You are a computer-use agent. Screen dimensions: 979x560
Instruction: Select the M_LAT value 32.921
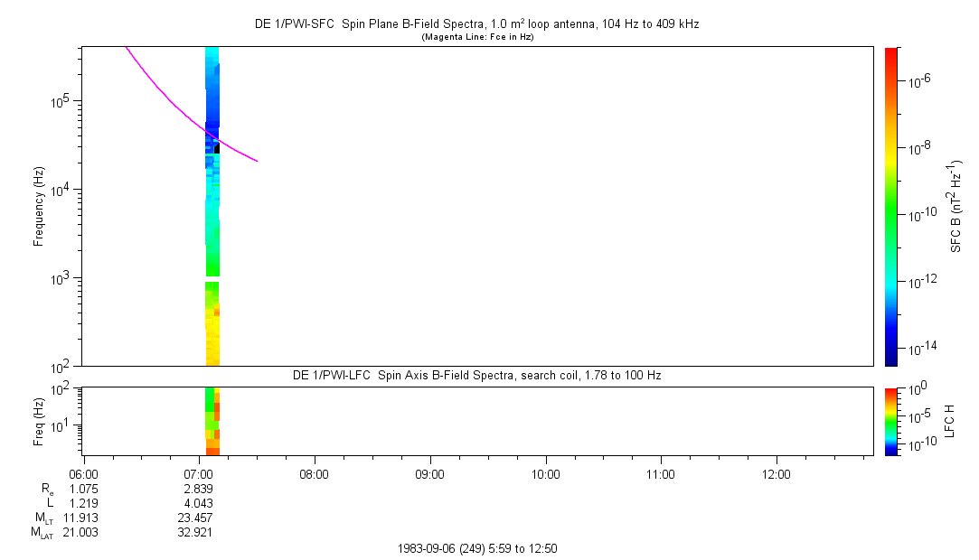point(198,532)
